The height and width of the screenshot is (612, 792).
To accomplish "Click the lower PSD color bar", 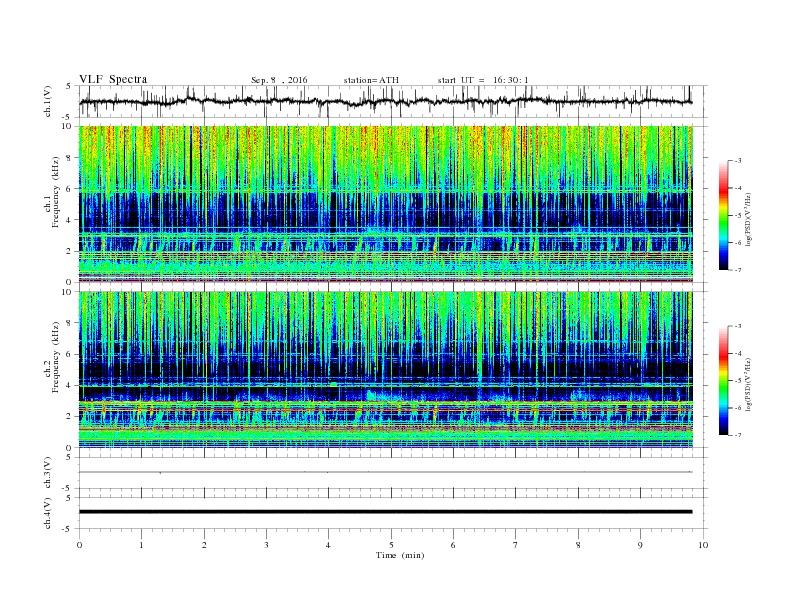I will point(723,381).
